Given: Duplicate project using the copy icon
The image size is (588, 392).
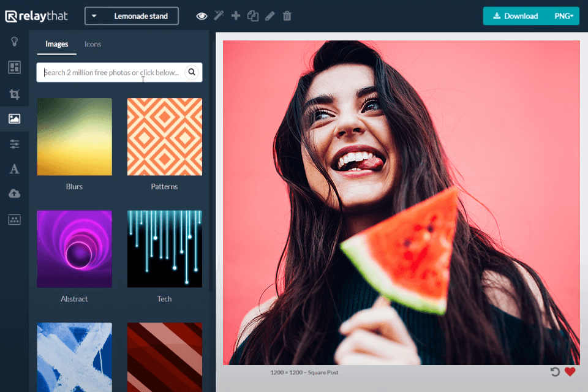Looking at the screenshot, I should [252, 16].
